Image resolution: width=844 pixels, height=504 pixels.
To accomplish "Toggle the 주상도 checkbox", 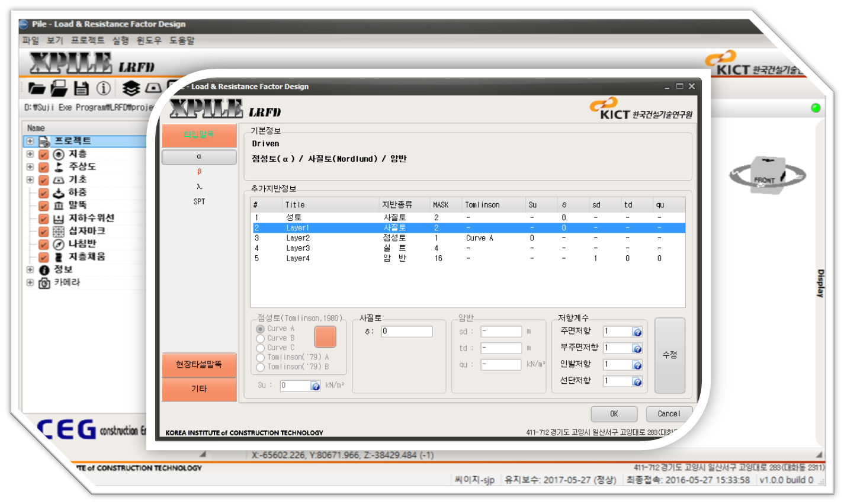I will (43, 167).
